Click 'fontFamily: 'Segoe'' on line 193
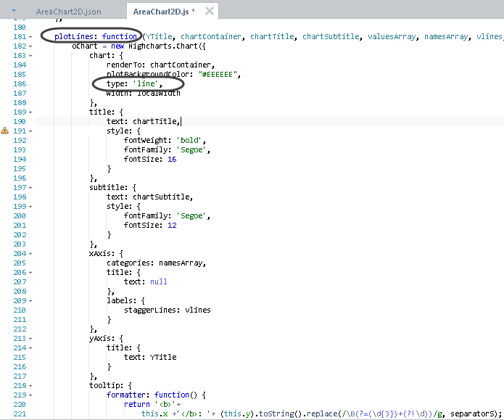The image size is (504, 420). 165,150
